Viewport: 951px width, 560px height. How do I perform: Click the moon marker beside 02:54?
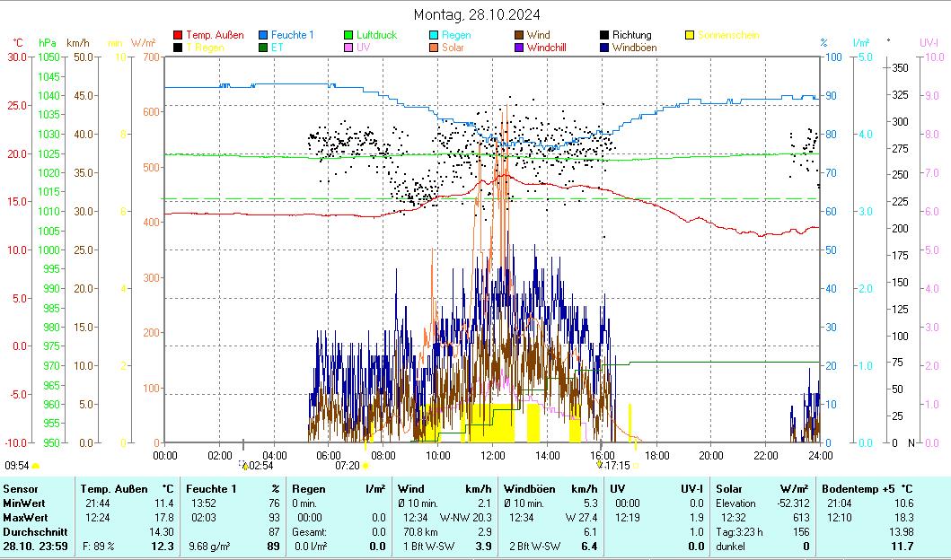pyautogui.click(x=245, y=466)
